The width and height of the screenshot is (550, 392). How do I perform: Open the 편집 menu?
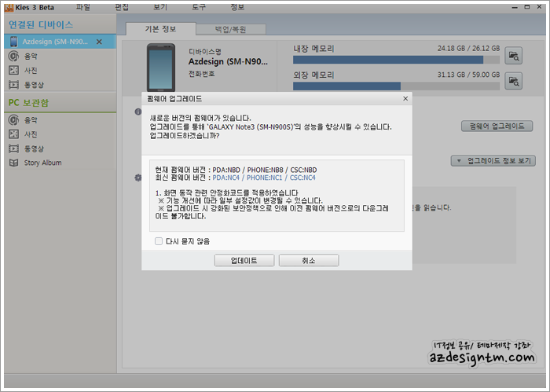122,7
